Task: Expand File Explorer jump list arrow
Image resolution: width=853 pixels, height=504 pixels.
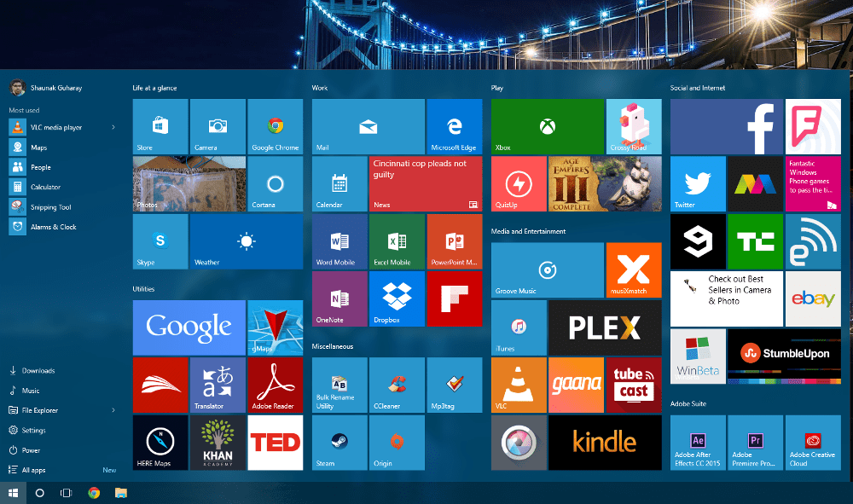Action: (x=113, y=410)
